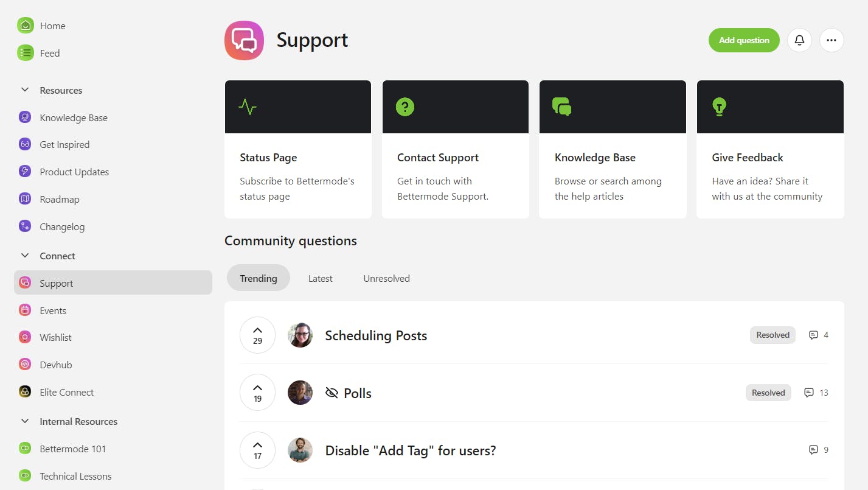Click the Roadmap map icon
Image resolution: width=868 pixels, height=490 pixels.
click(x=25, y=199)
